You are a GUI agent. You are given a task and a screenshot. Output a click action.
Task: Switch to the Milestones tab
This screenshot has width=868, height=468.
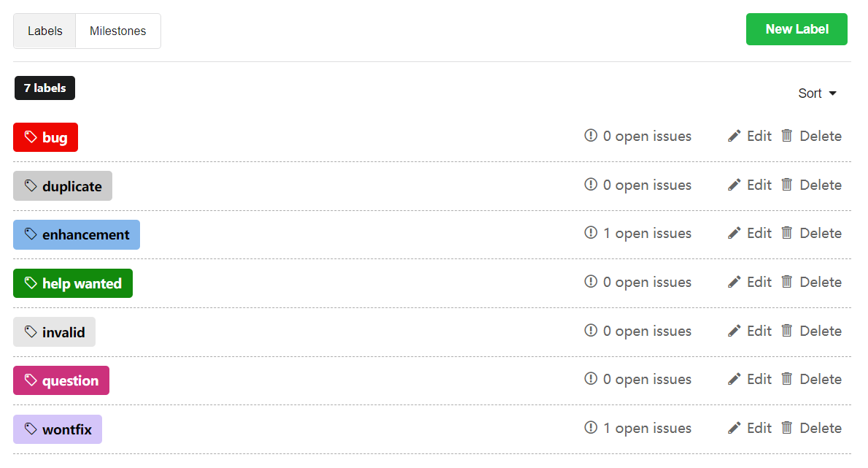point(118,31)
